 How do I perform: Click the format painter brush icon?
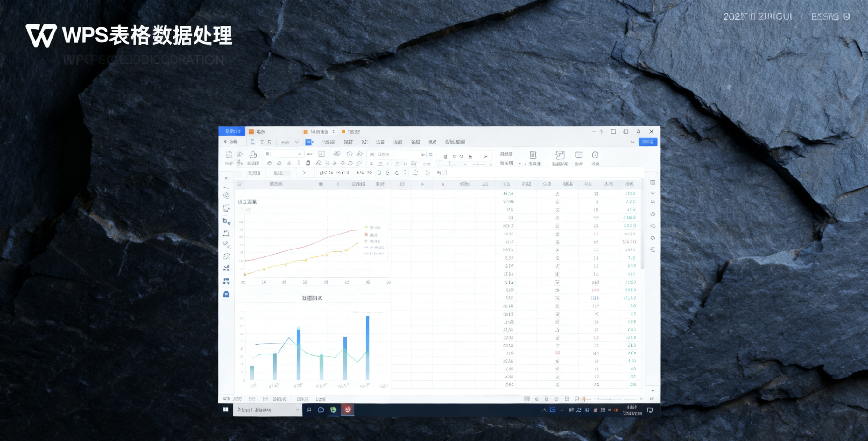click(x=253, y=155)
